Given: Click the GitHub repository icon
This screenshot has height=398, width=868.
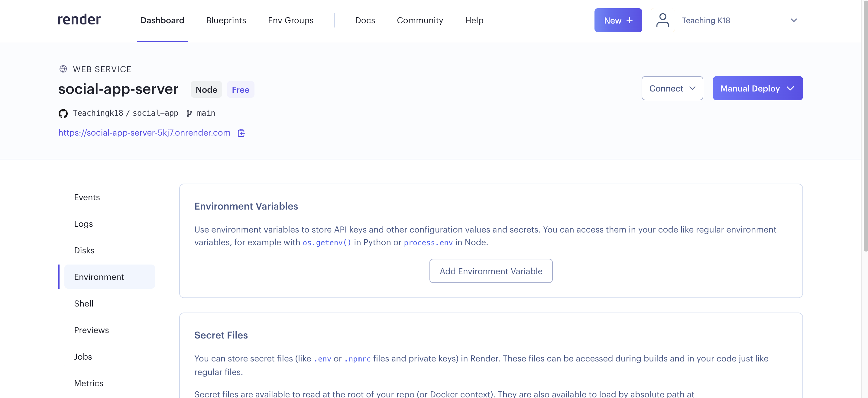Looking at the screenshot, I should click(63, 114).
